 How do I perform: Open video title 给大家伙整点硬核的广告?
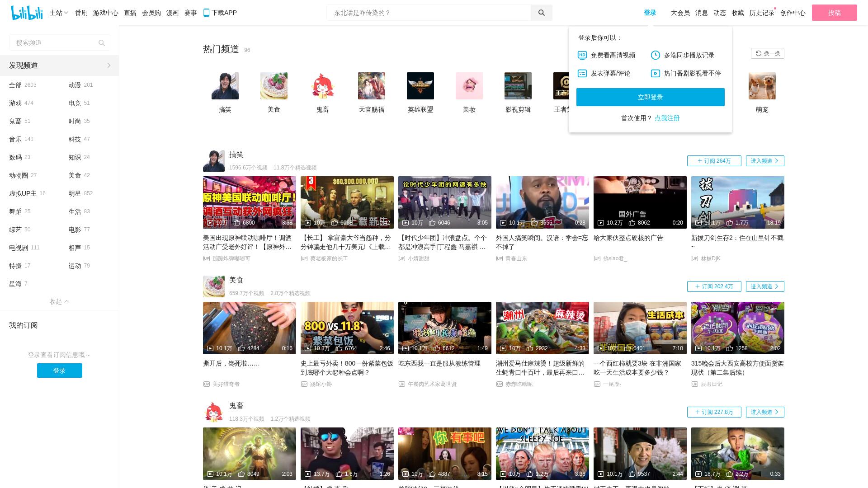pos(628,238)
